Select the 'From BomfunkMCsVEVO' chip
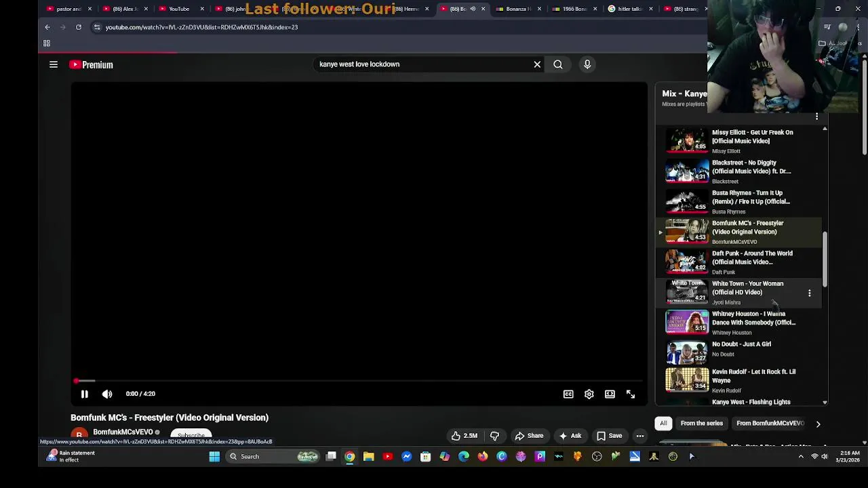The width and height of the screenshot is (868, 488). point(770,424)
